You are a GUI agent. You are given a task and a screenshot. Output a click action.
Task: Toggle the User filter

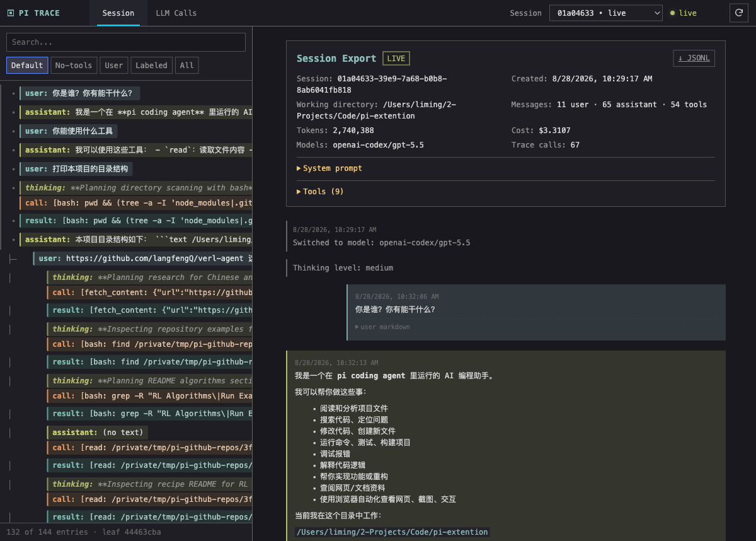click(114, 65)
